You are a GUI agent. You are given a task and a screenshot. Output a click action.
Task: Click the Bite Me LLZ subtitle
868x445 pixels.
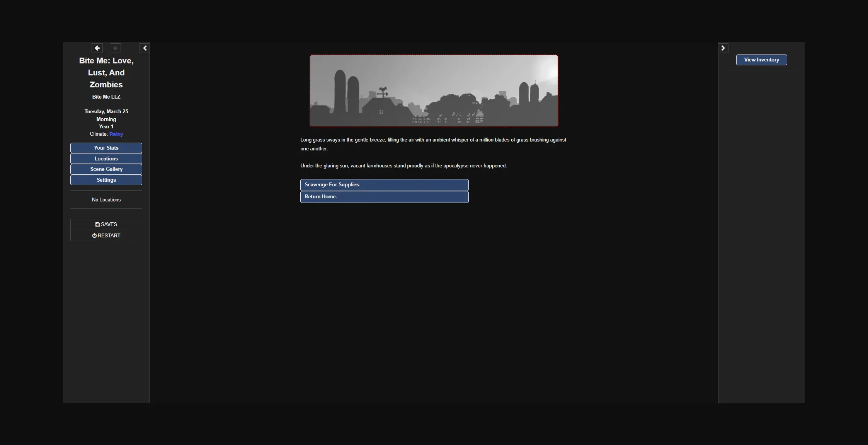[106, 97]
